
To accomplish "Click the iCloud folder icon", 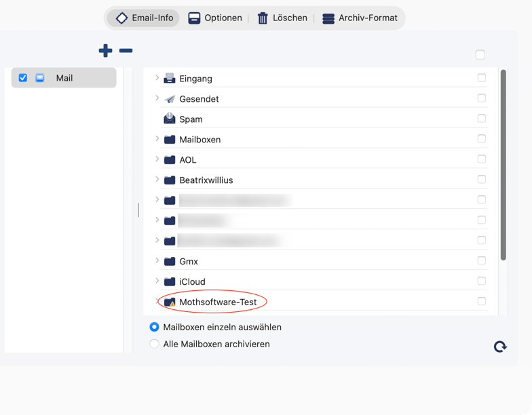I will (x=170, y=281).
